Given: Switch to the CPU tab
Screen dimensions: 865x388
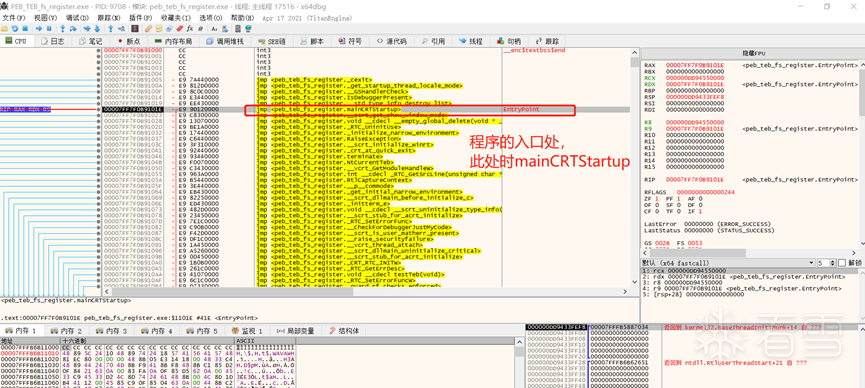Looking at the screenshot, I should pos(16,41).
